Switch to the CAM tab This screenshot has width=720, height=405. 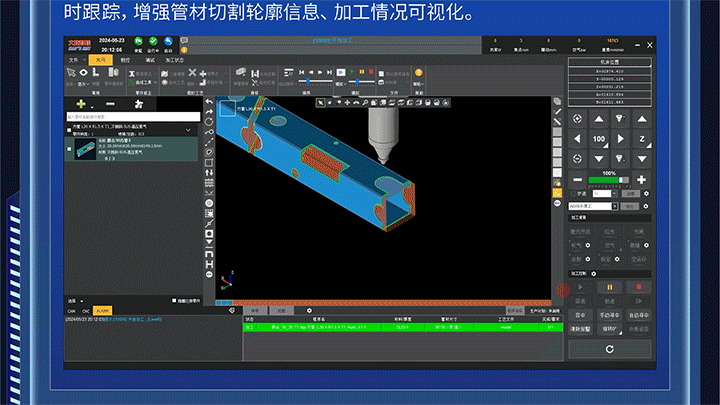(x=72, y=311)
